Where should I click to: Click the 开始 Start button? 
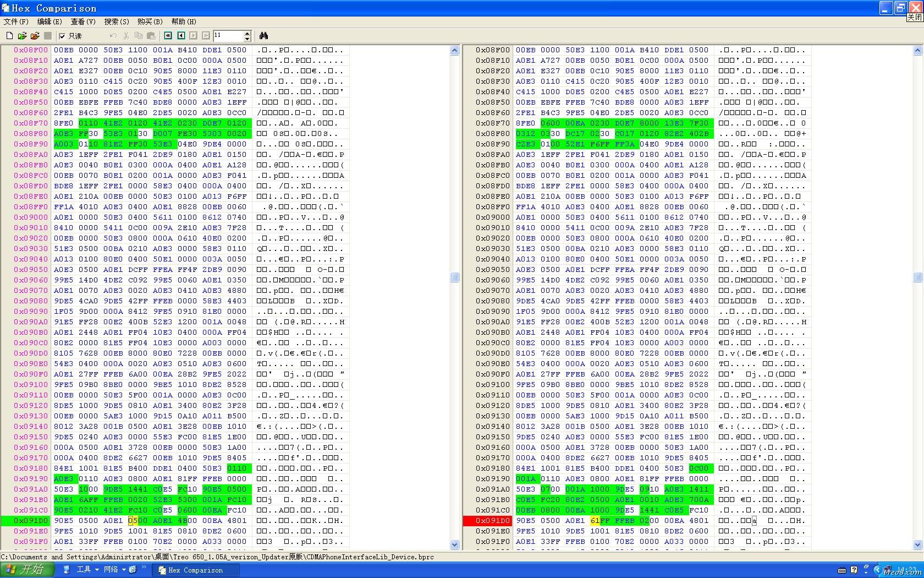click(28, 570)
